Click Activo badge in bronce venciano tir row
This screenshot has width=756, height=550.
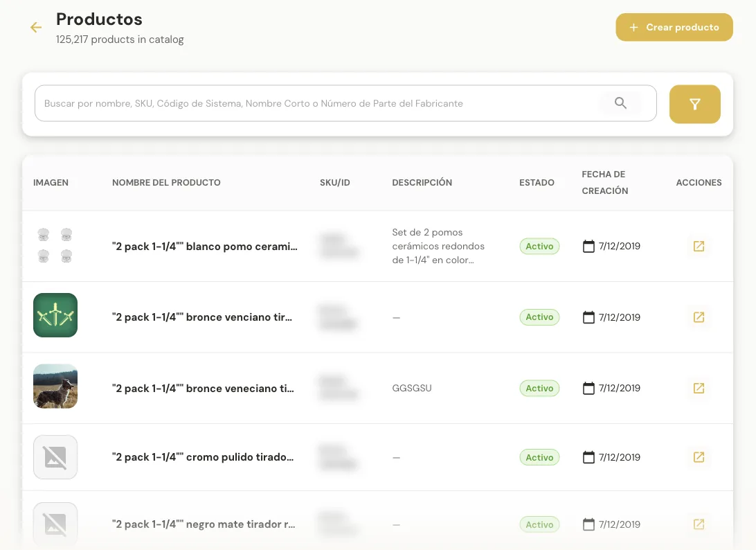tap(539, 317)
